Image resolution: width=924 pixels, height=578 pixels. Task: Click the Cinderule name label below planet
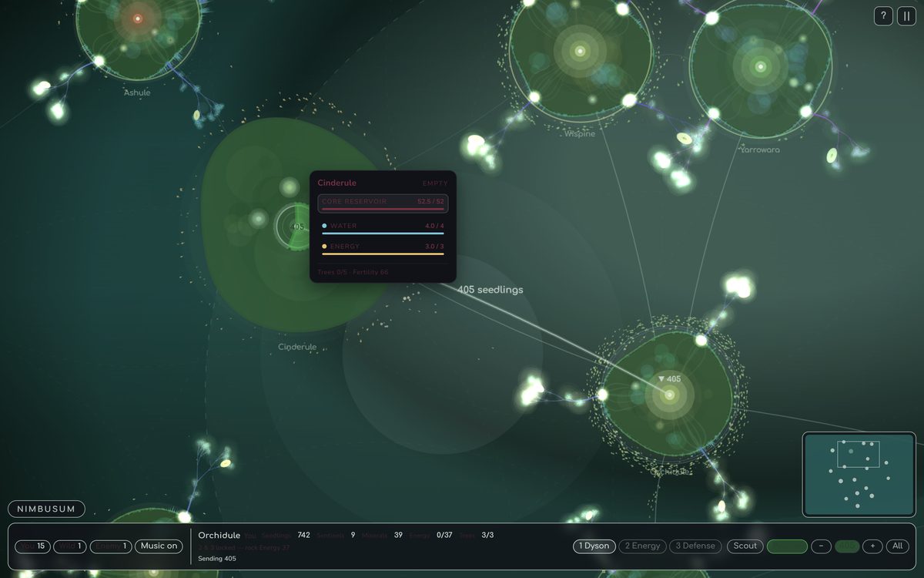297,347
